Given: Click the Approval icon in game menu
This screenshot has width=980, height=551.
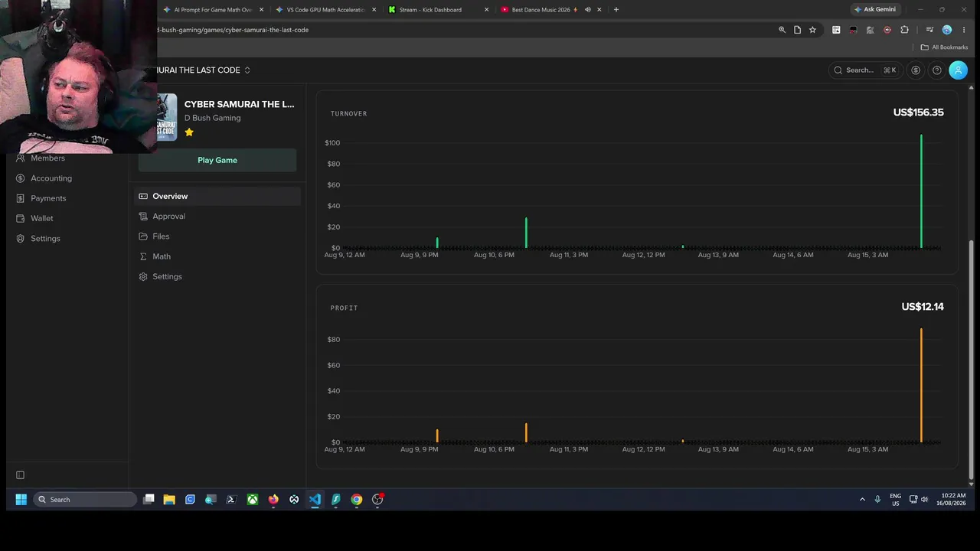Looking at the screenshot, I should pos(143,217).
